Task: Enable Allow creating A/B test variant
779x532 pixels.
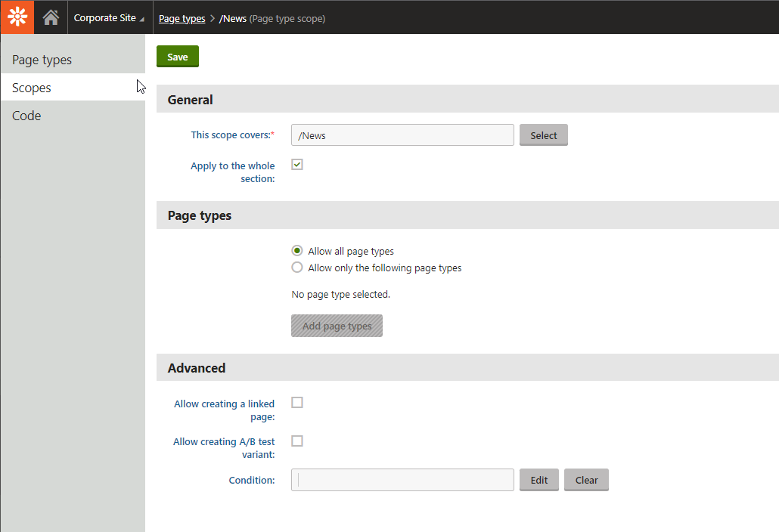Action: [297, 441]
